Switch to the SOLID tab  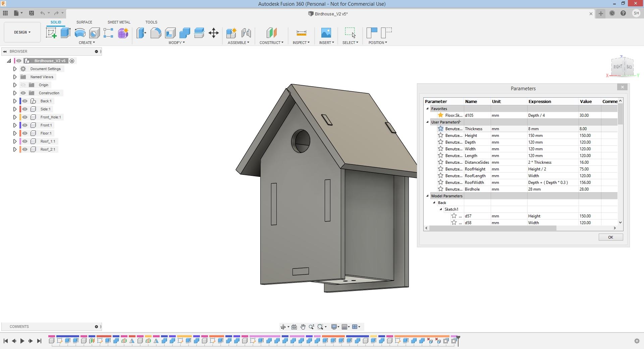[x=56, y=22]
